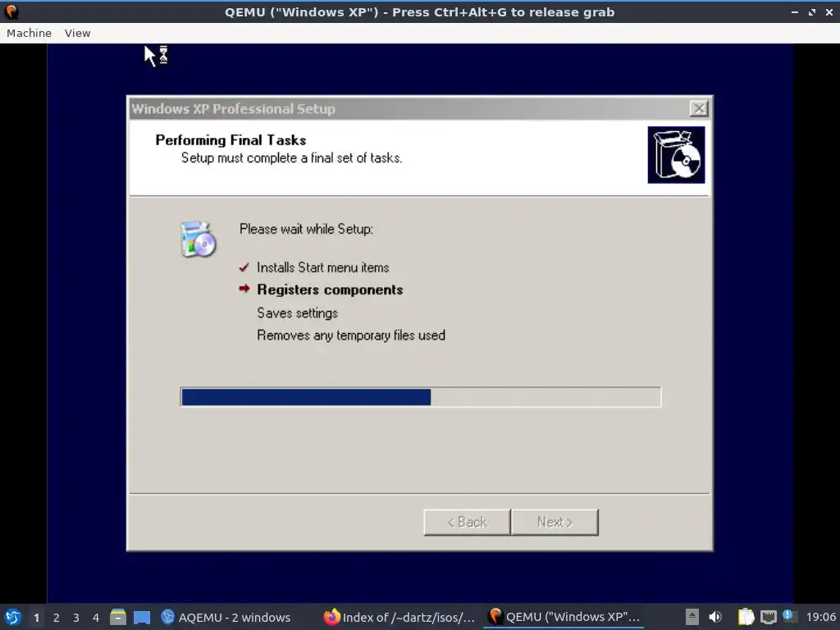Image resolution: width=840 pixels, height=630 pixels.
Task: Switch to virtual desktop 4
Action: 96,618
